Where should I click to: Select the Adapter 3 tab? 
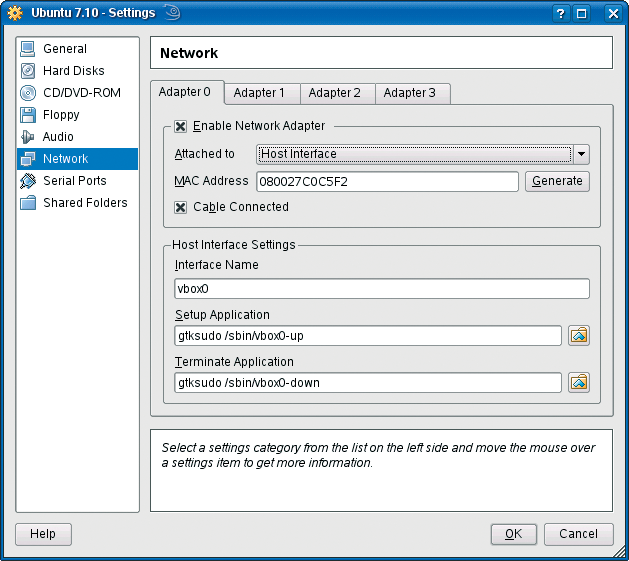click(x=412, y=94)
